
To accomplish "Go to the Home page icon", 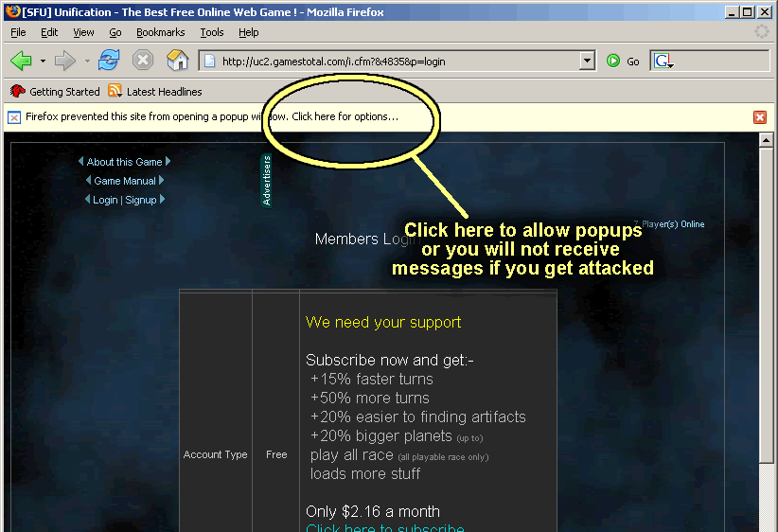I will click(x=177, y=61).
